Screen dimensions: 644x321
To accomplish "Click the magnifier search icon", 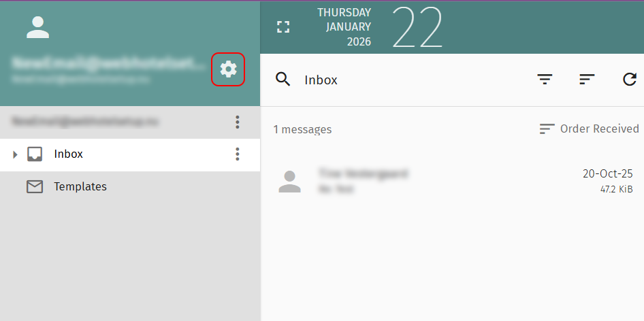I will 283,79.
